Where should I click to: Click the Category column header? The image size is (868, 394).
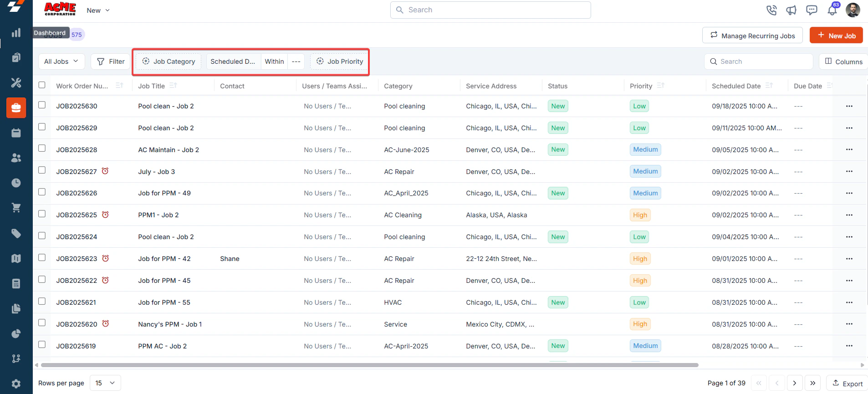click(x=398, y=86)
